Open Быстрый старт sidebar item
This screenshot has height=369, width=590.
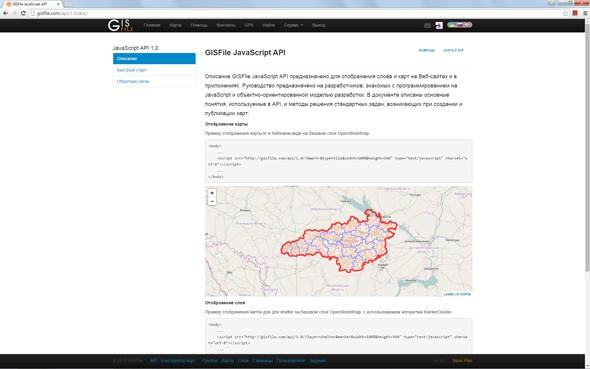(154, 70)
